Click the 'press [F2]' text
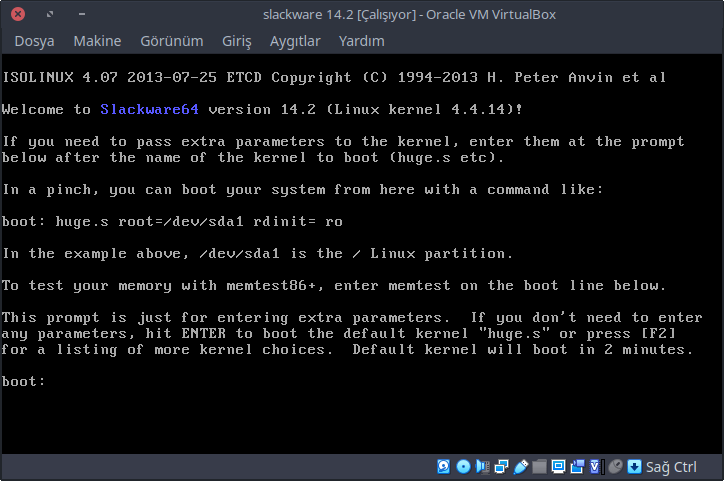 point(631,333)
